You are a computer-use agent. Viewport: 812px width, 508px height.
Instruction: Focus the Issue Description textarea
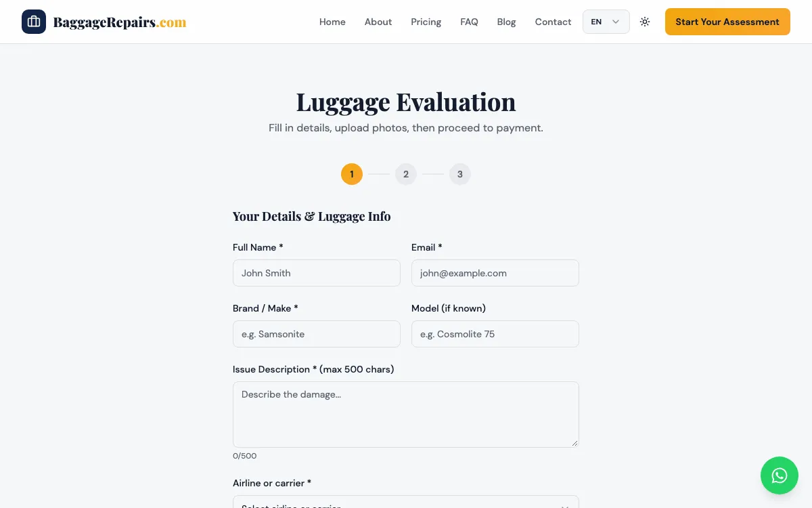coord(406,415)
